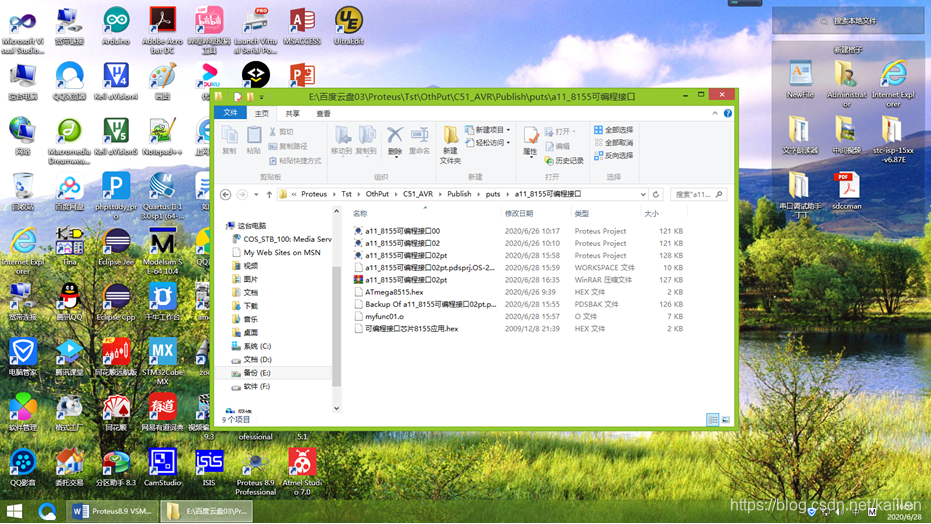
Task: Select 可编程接口芯片8155应用.hex file
Action: tap(411, 329)
